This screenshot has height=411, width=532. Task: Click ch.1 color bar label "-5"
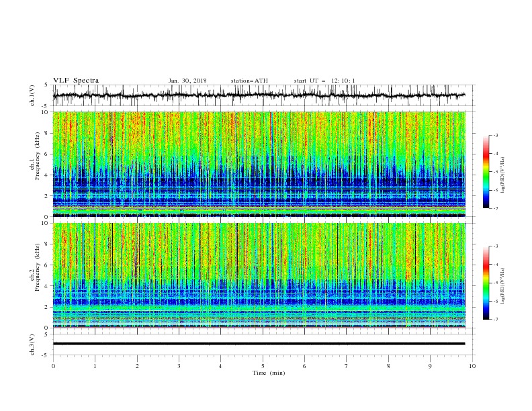click(x=496, y=172)
